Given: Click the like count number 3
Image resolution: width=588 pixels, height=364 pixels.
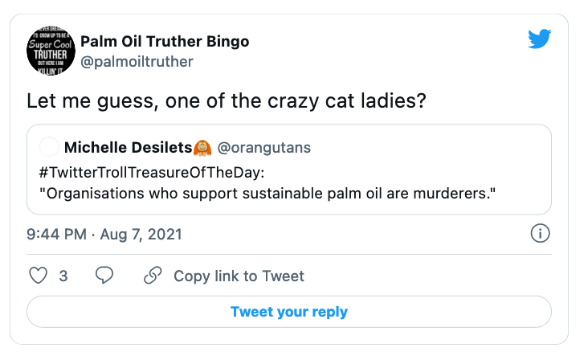Looking at the screenshot, I should 63,276.
